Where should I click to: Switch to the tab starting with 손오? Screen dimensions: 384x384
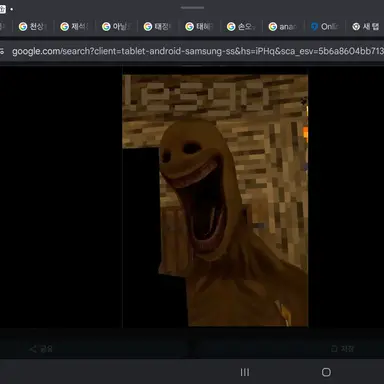coord(241,27)
